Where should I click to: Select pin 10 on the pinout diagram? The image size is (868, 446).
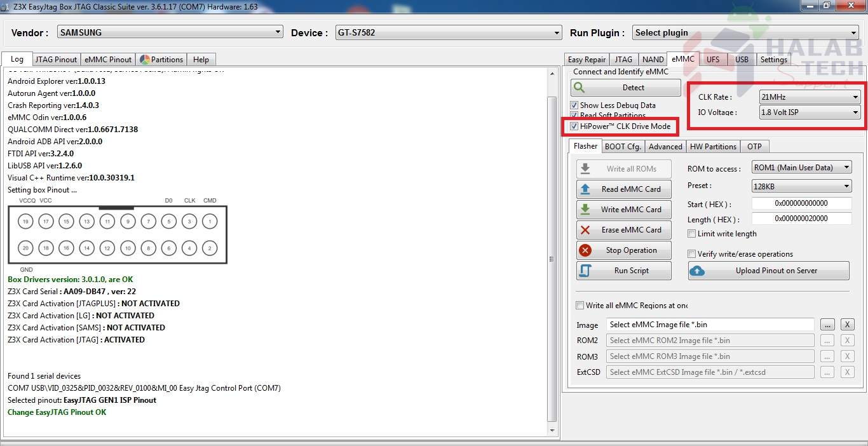[128, 248]
